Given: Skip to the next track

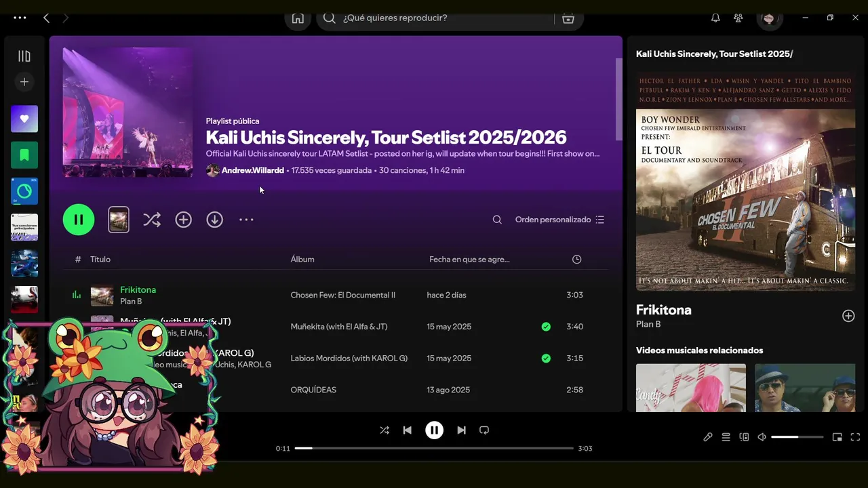Looking at the screenshot, I should coord(461,430).
